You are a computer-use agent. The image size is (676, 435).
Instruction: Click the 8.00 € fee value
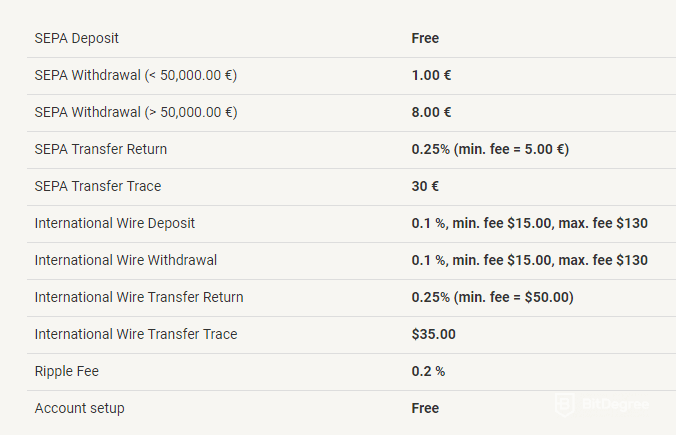pos(431,112)
